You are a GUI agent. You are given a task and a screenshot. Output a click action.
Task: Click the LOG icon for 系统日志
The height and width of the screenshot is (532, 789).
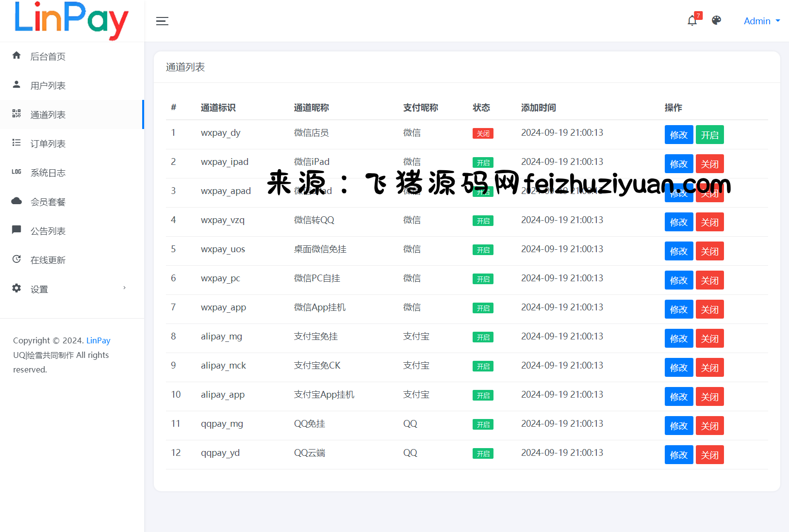(16, 172)
